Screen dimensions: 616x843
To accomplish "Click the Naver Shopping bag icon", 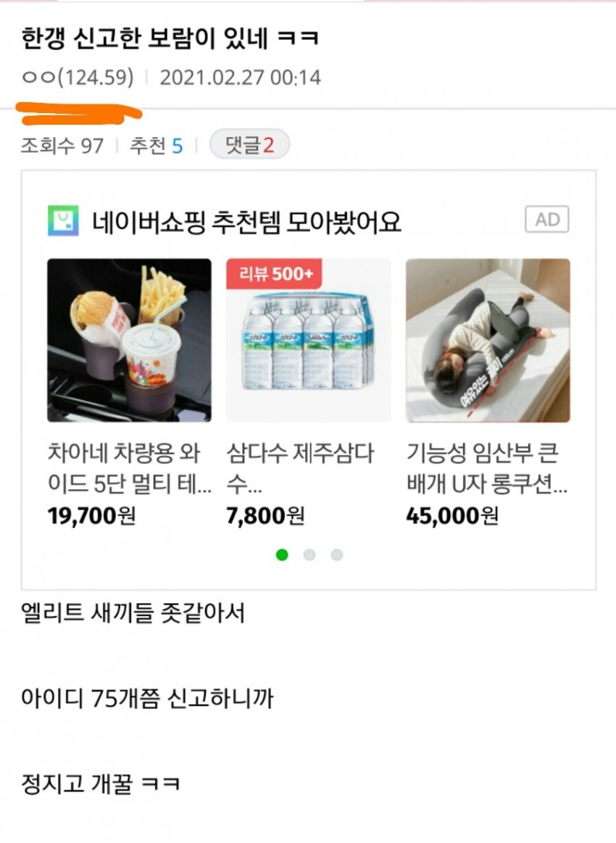I will click(63, 220).
